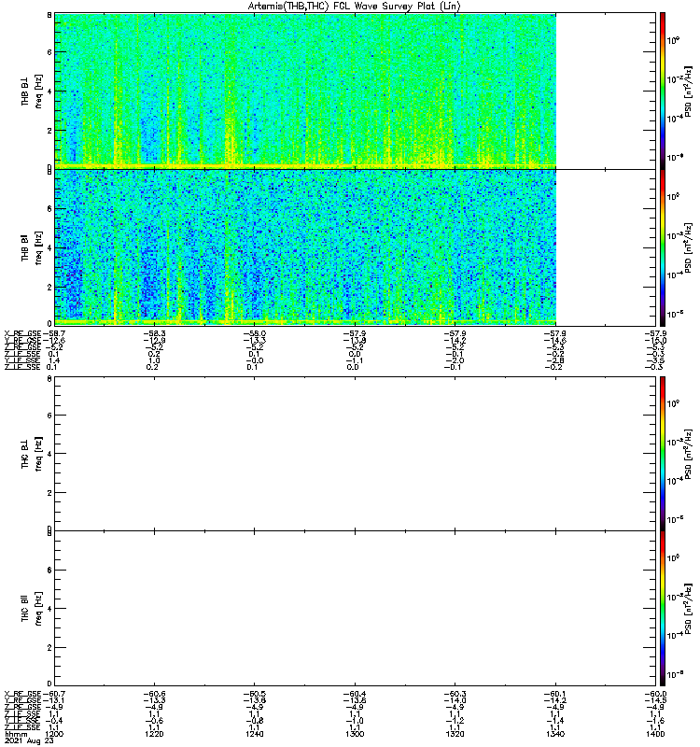Click the THB Y_RE_GSE value '-12.6'
This screenshot has width=700, height=747.
pyautogui.click(x=53, y=340)
